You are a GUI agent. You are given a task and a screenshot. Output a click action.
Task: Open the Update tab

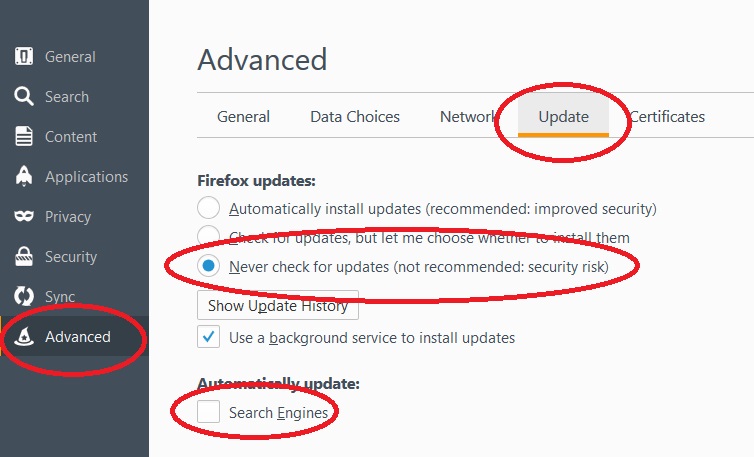click(563, 117)
